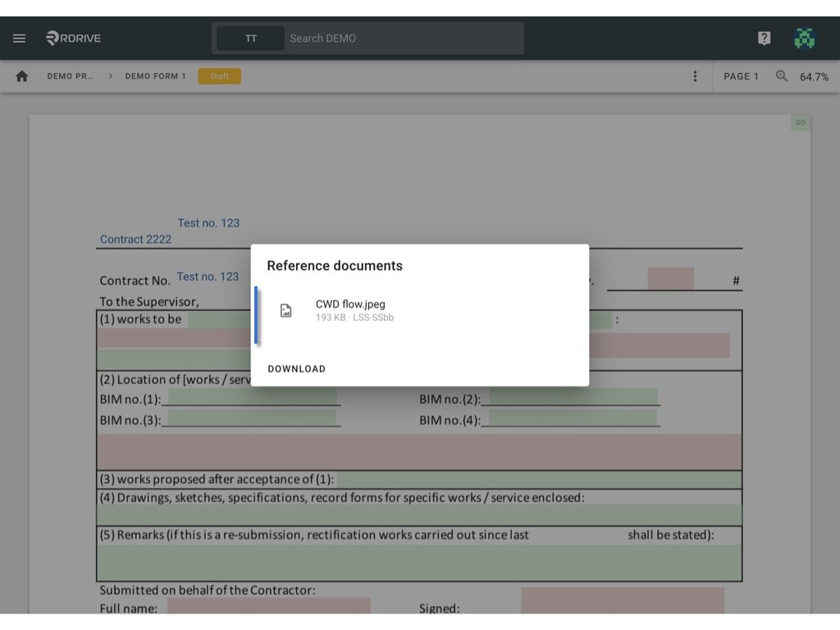Click the PAGE 1 indicator
The width and height of the screenshot is (840, 630).
click(741, 76)
